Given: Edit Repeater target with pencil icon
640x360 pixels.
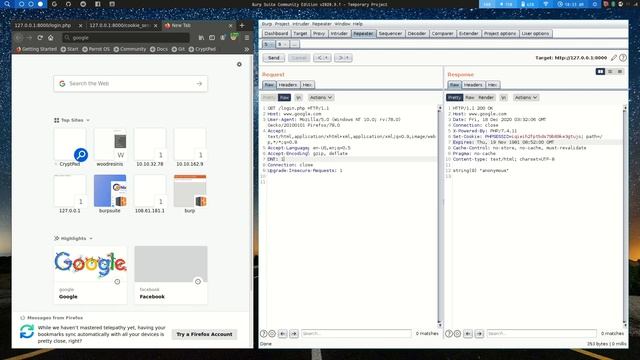Looking at the screenshot, I should click(614, 58).
